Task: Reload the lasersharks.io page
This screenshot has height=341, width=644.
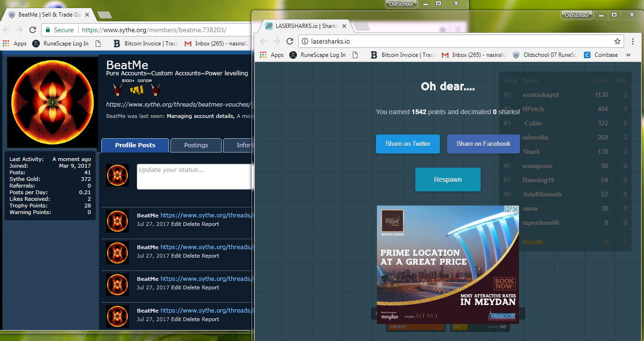Action: [x=290, y=41]
